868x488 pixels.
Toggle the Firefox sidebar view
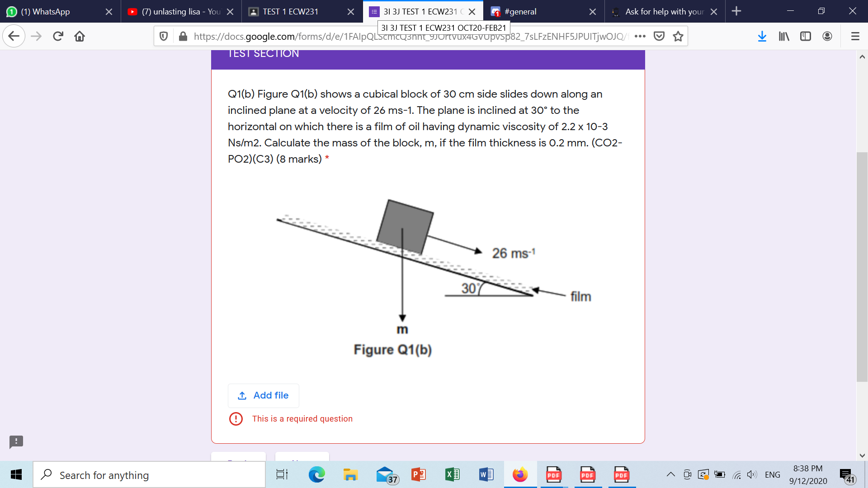click(x=805, y=36)
